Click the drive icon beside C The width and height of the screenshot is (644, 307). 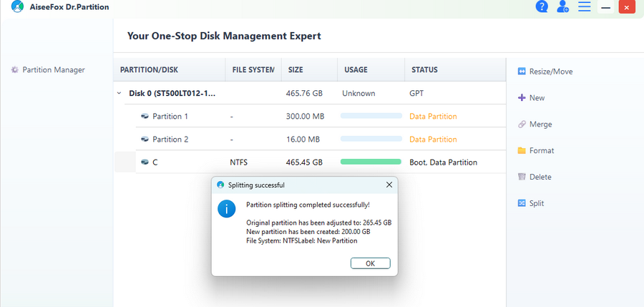pos(145,162)
